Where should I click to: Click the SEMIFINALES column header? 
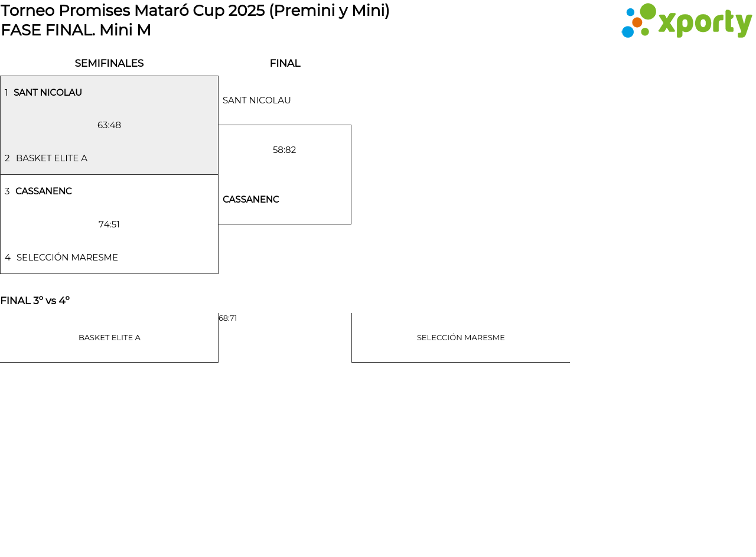109,63
